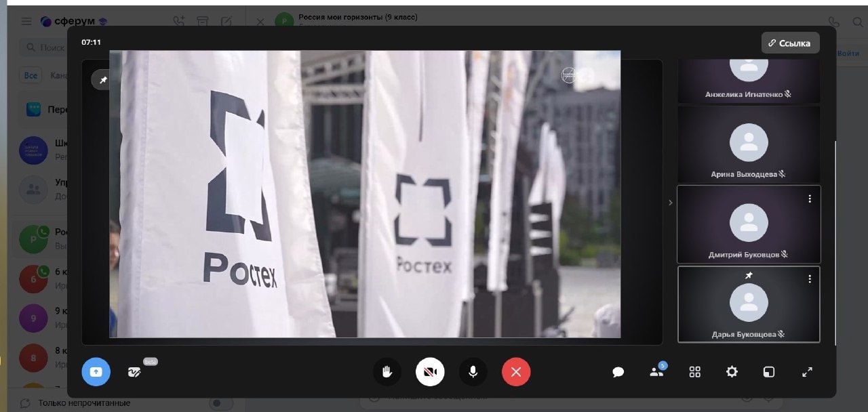Screen dimensions: 868x412
Task: Open call settings gear
Action: tap(732, 372)
